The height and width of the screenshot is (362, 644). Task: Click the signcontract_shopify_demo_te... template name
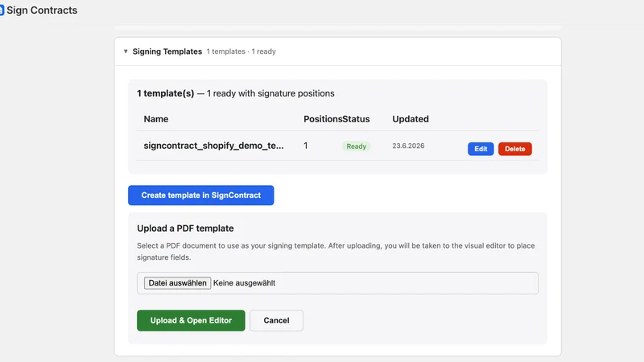(213, 146)
